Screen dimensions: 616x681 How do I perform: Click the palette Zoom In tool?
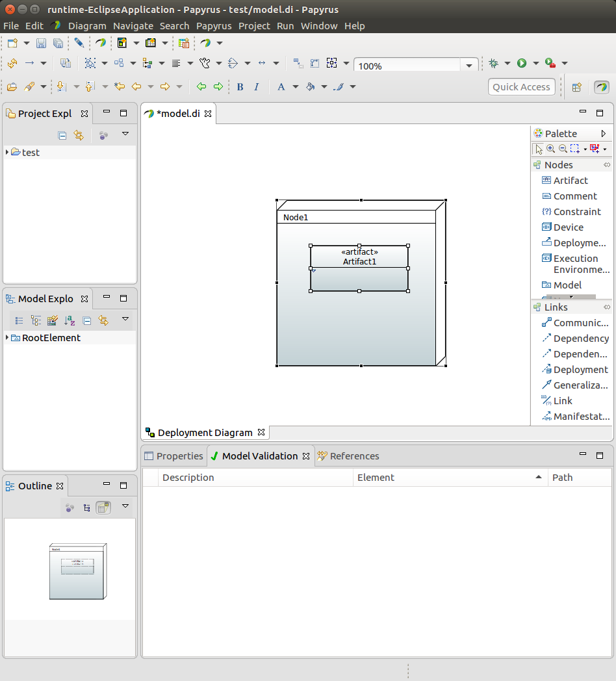point(550,149)
